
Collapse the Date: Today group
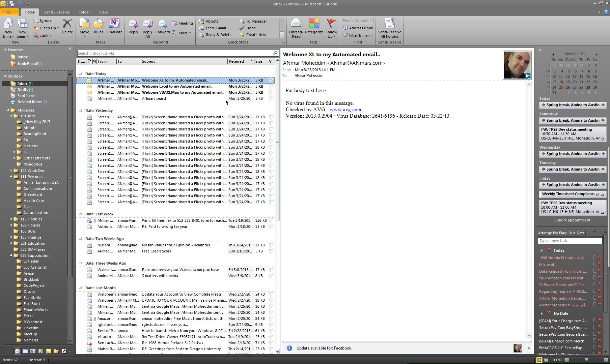(x=80, y=73)
